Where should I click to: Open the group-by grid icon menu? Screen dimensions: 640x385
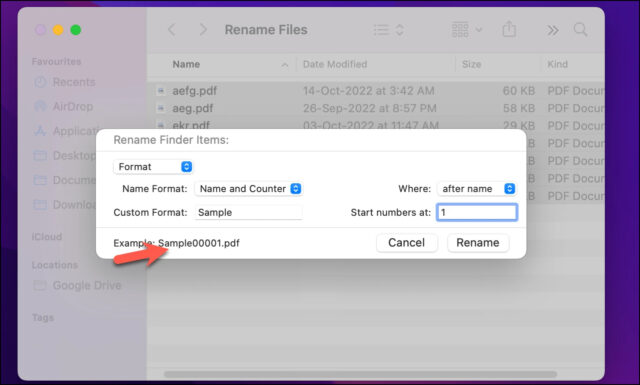(467, 30)
